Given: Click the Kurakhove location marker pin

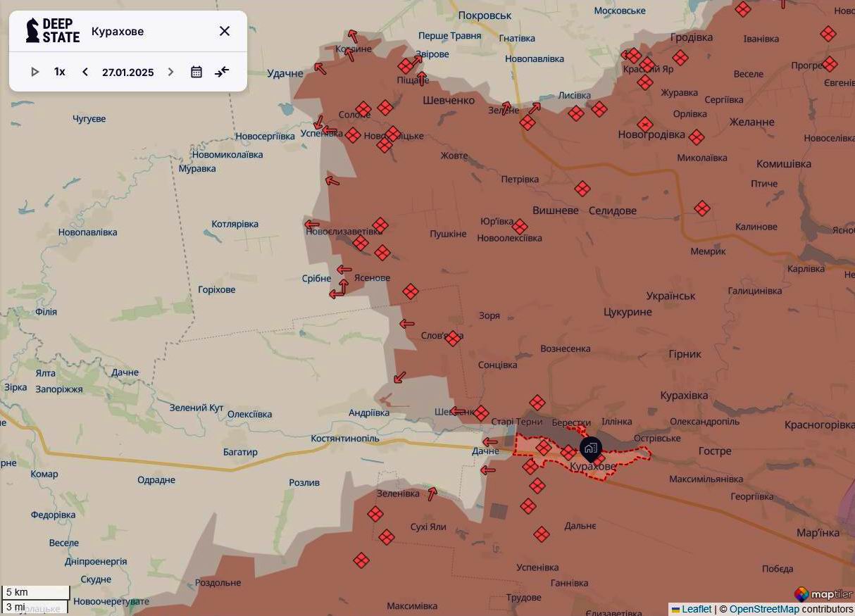Looking at the screenshot, I should click(x=589, y=446).
